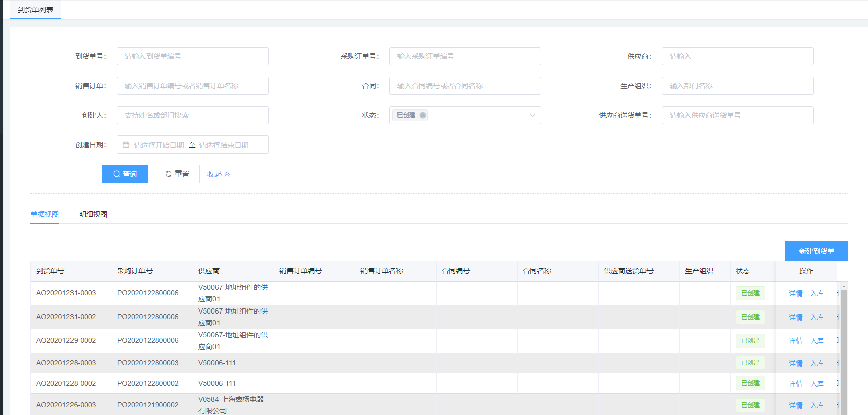Screen dimensions: 868x415
Task: Click the 查询 search button
Action: click(125, 174)
